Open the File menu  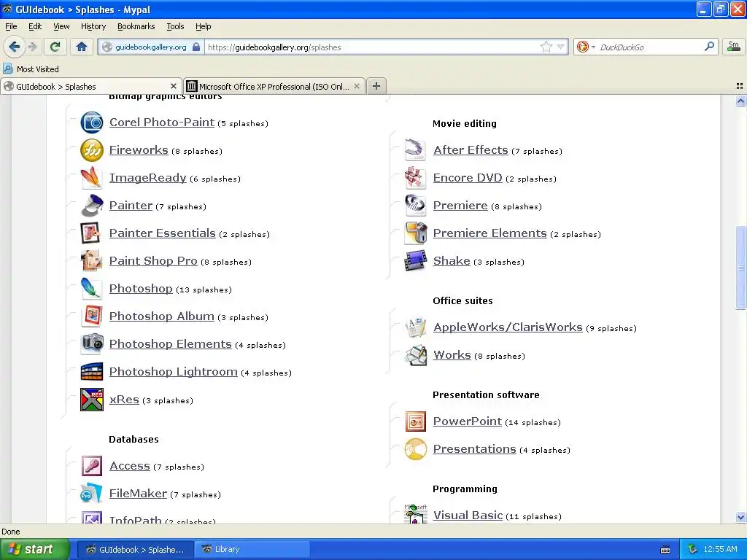coord(11,26)
